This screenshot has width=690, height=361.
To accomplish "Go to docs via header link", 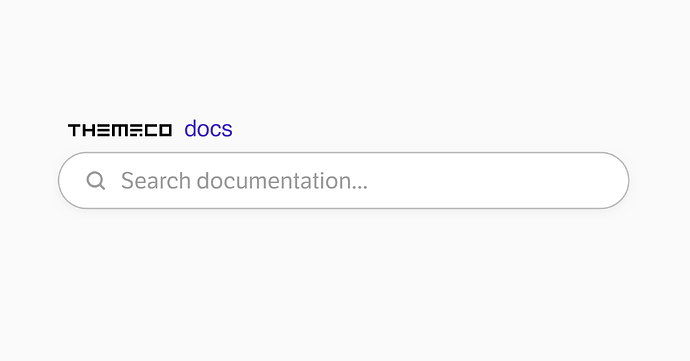I will click(208, 129).
